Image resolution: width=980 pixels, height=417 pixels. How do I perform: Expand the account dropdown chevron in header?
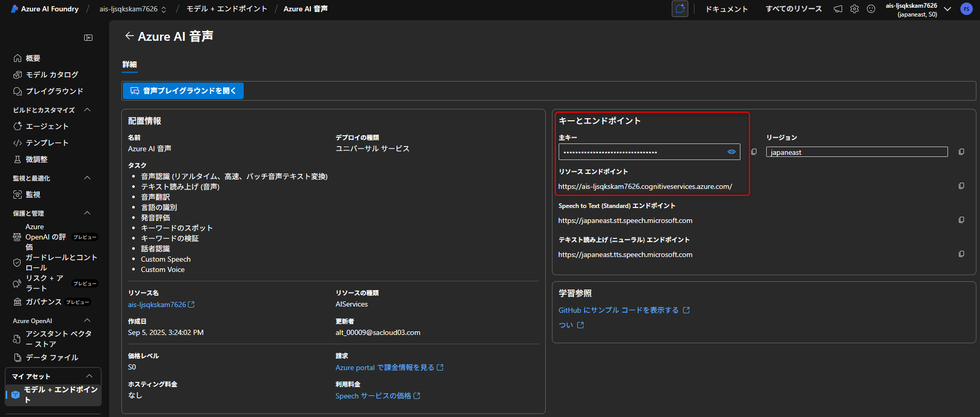click(947, 9)
